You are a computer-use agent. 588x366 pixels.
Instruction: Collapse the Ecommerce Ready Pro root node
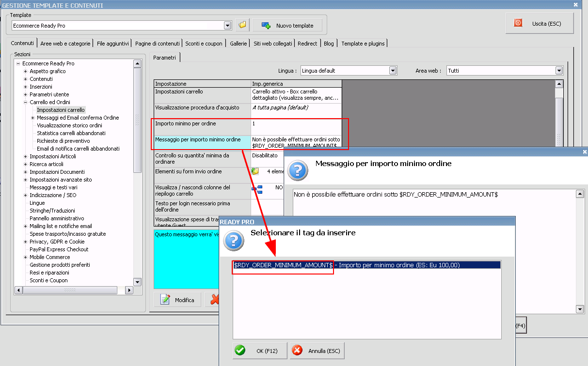tap(18, 63)
